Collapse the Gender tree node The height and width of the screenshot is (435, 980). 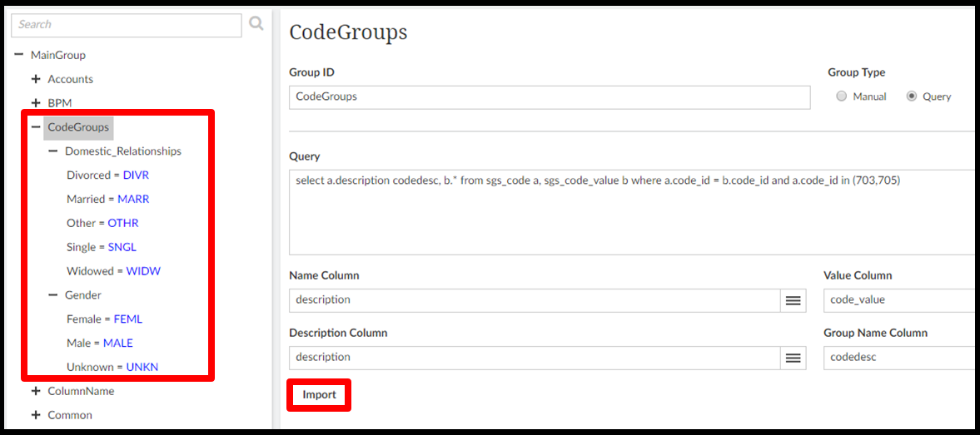click(x=53, y=295)
